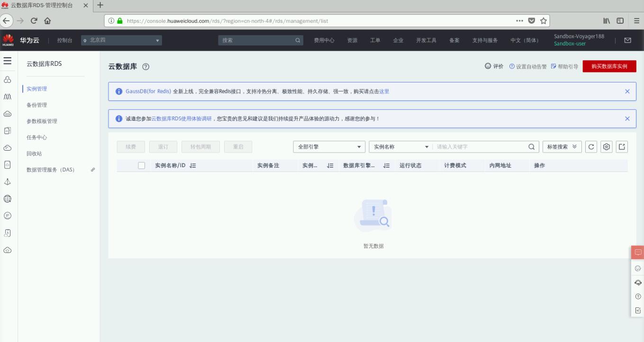Select 实例管理 in the sidebar
Image resolution: width=644 pixels, height=342 pixels.
click(x=37, y=89)
